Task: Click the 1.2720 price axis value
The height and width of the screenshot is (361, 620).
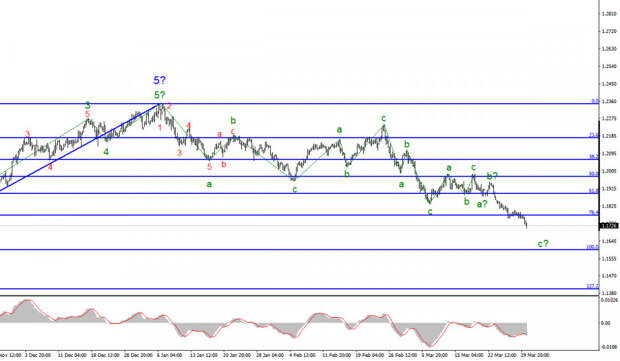Action: [609, 31]
